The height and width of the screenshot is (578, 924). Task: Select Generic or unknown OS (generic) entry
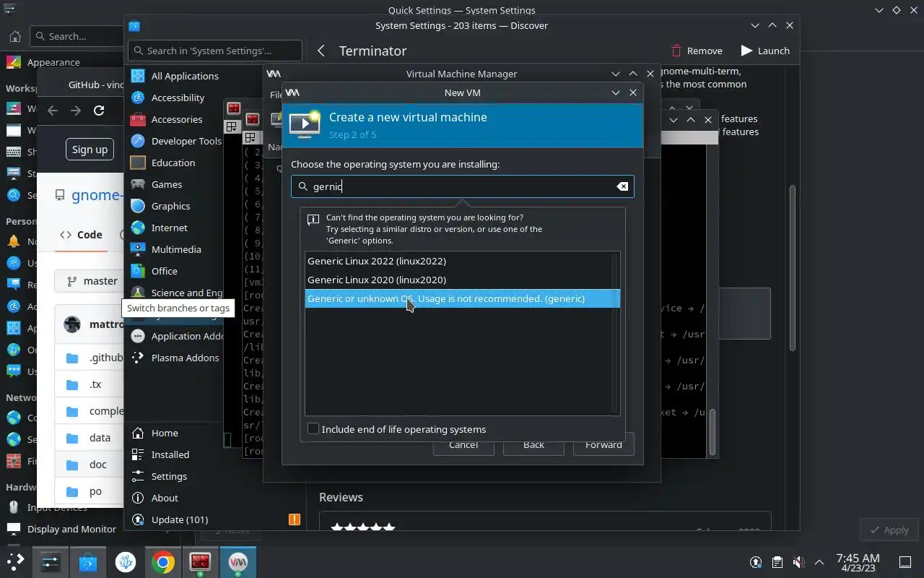point(462,298)
